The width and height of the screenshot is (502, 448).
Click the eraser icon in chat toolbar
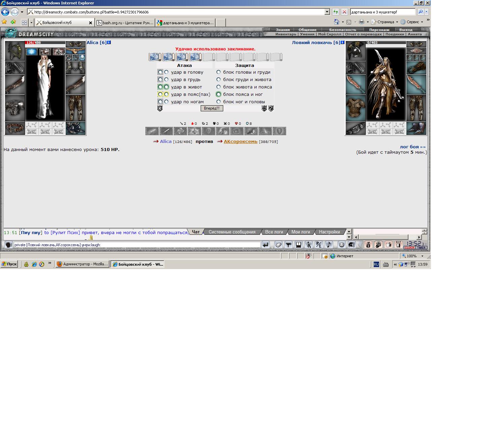pos(278,245)
